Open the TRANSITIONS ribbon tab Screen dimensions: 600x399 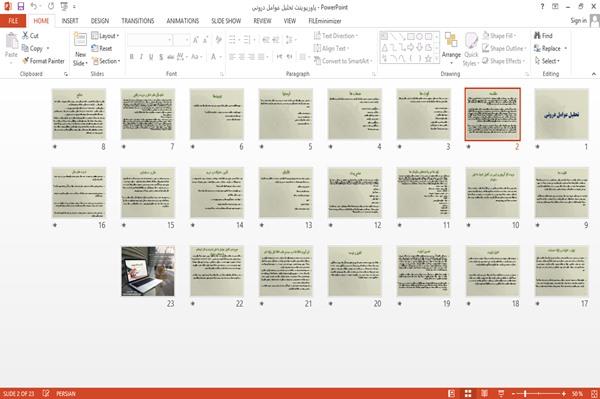[x=138, y=21]
